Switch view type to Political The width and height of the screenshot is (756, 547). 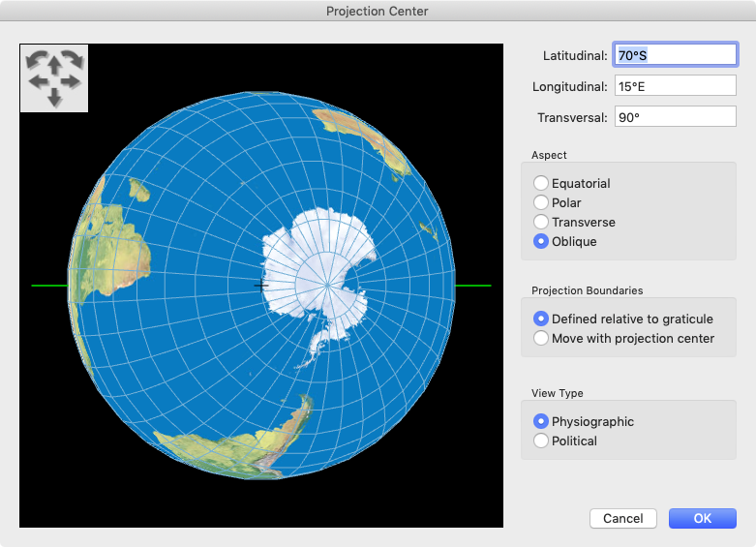pyautogui.click(x=541, y=441)
